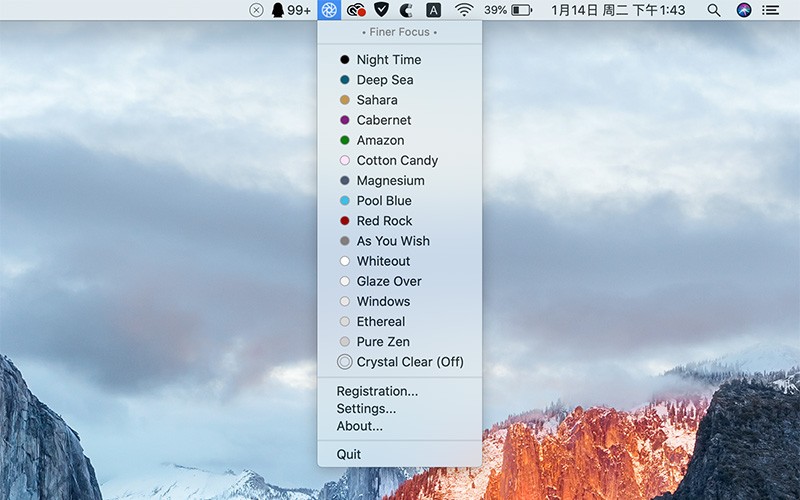Click the white Whiteout color dot
This screenshot has width=800, height=500.
(345, 261)
